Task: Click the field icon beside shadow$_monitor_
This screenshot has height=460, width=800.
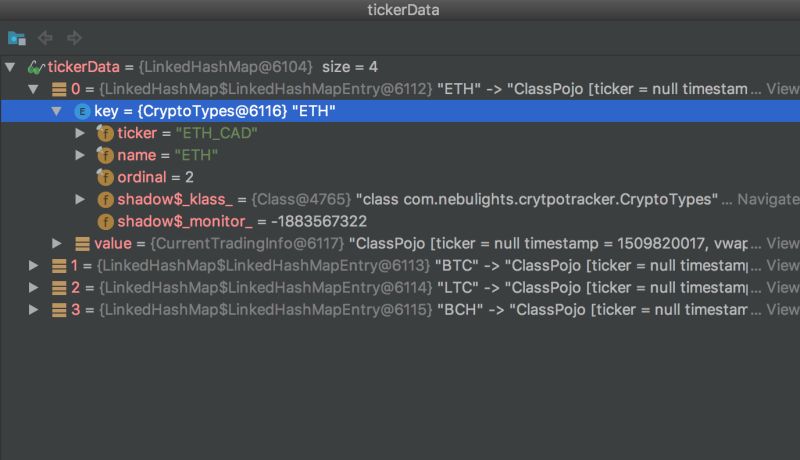Action: tap(105, 221)
